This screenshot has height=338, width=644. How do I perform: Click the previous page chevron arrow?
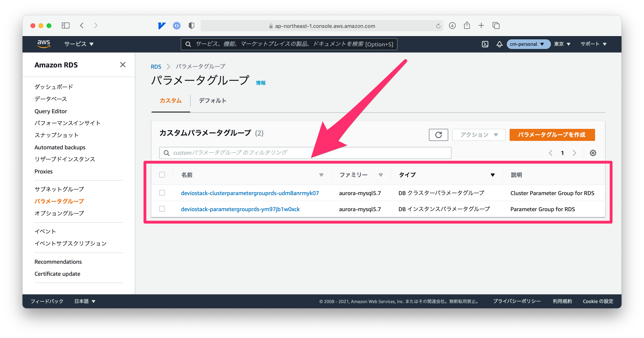[x=551, y=153]
